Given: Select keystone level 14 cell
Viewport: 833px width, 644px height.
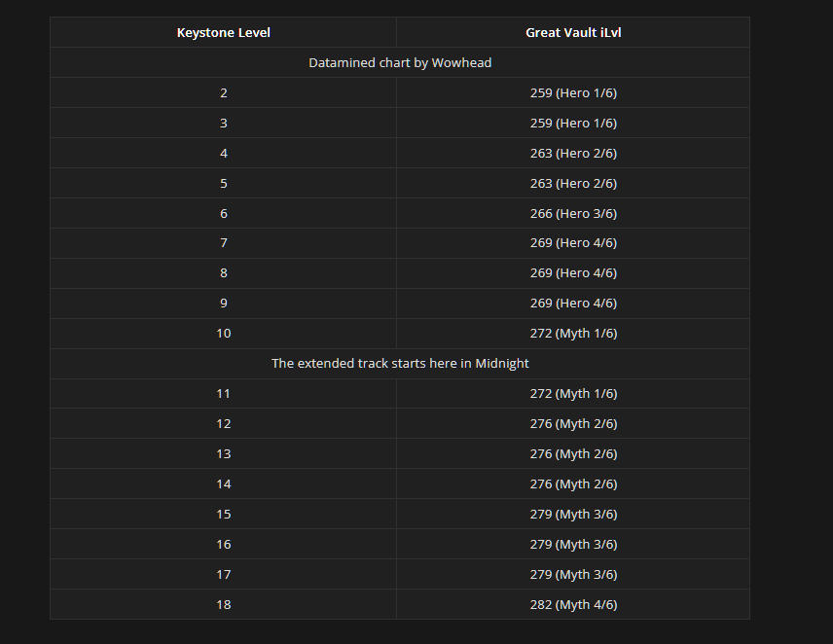Looking at the screenshot, I should click(x=223, y=483).
